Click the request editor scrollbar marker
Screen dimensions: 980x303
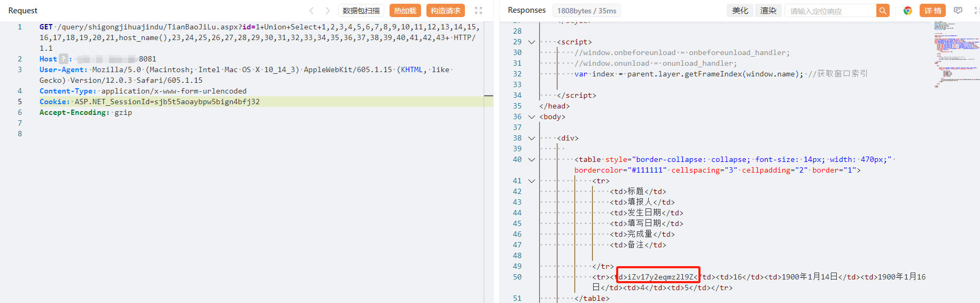(x=488, y=96)
